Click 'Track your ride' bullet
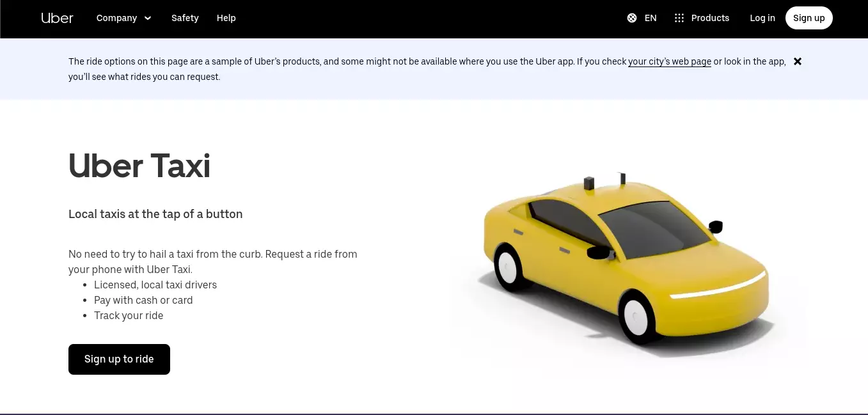 129,315
